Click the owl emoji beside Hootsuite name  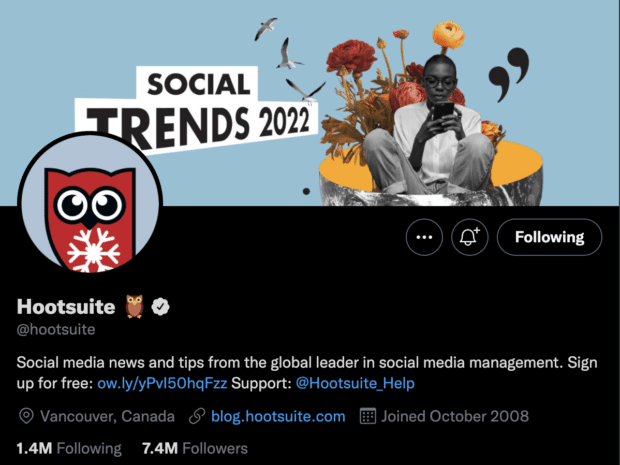[134, 306]
